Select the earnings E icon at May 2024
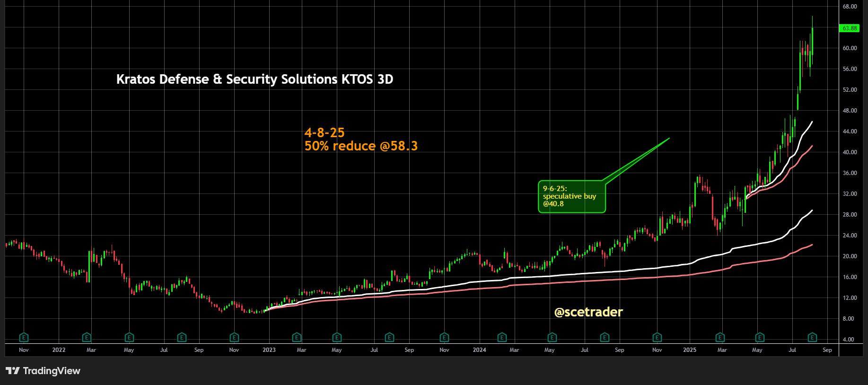868x385 pixels. click(x=552, y=337)
